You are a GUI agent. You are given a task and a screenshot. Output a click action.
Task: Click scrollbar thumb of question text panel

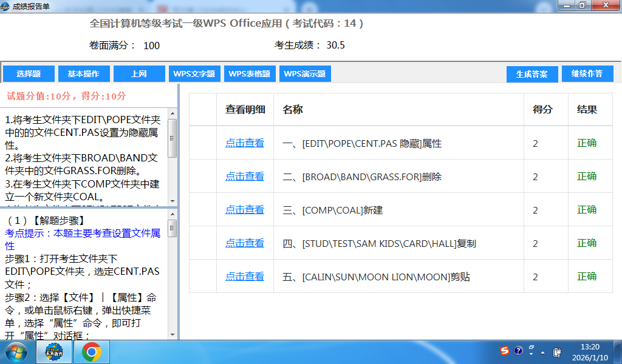[172, 138]
